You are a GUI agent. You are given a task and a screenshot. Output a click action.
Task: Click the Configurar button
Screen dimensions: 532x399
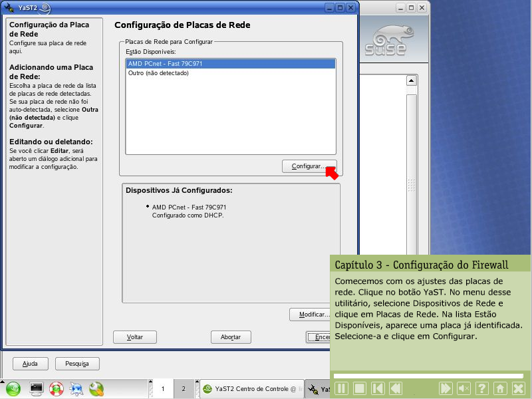(x=309, y=166)
